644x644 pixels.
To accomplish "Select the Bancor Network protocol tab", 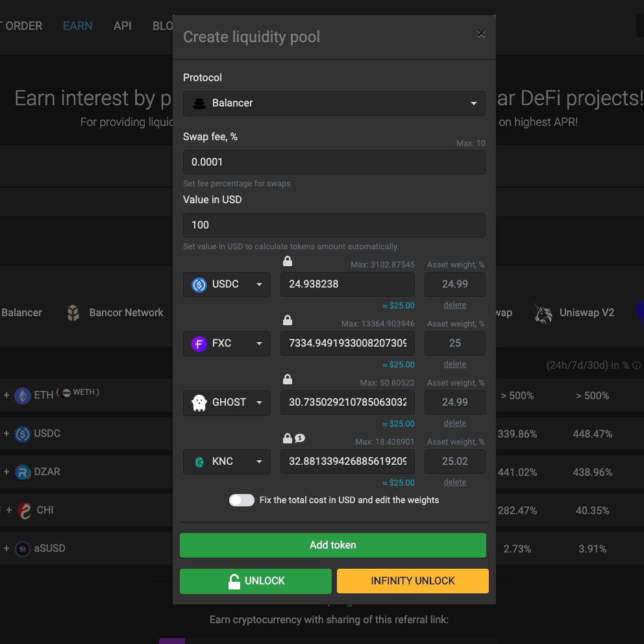I will [116, 313].
